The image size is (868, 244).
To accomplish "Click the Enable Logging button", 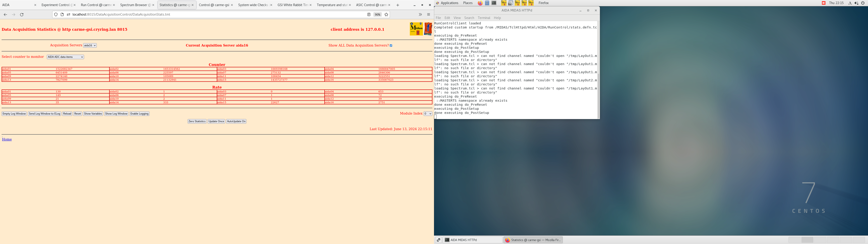I will click(x=139, y=114).
